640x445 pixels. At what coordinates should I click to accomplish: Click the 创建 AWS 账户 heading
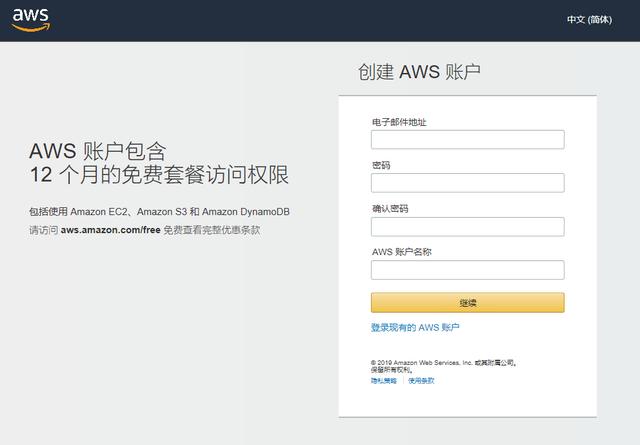coord(419,72)
